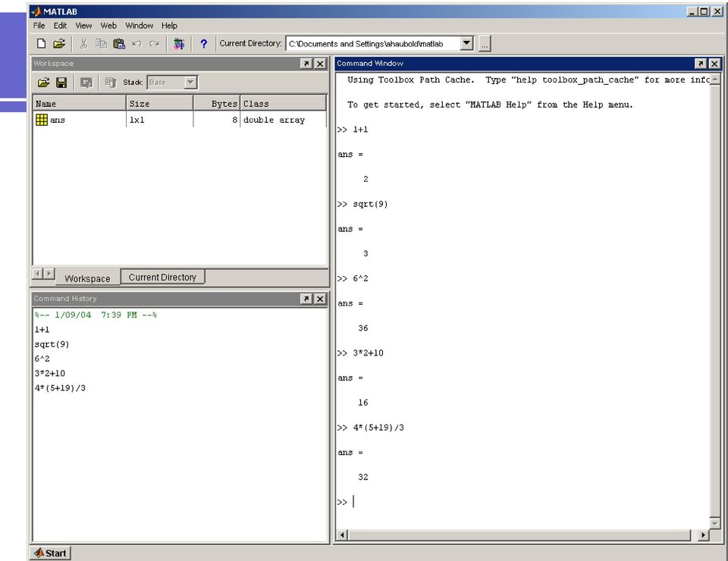Open the selected variable in the Workspace toolbar
Viewport: 728px width, 561px height.
(x=86, y=83)
